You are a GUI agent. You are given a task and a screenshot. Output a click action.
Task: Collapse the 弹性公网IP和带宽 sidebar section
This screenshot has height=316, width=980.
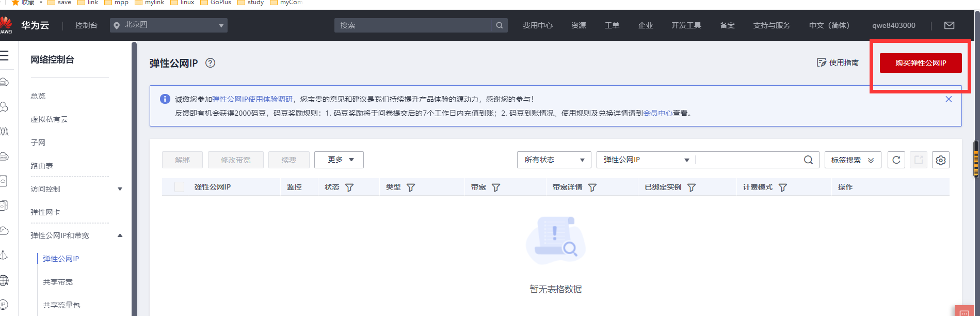tap(76, 235)
